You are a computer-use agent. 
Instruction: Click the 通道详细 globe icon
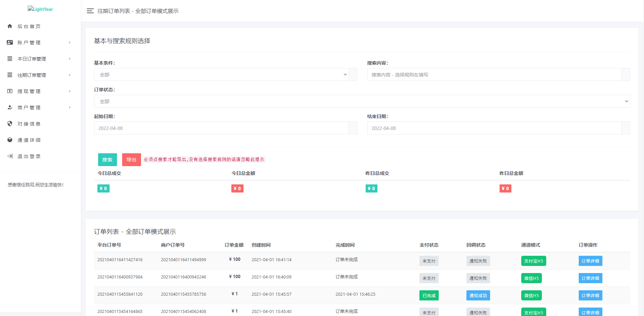coord(9,140)
